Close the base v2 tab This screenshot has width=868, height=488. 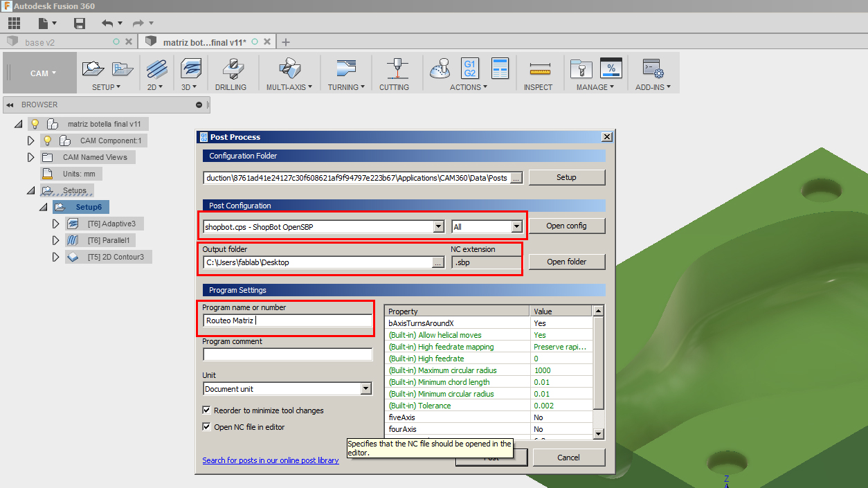click(129, 42)
